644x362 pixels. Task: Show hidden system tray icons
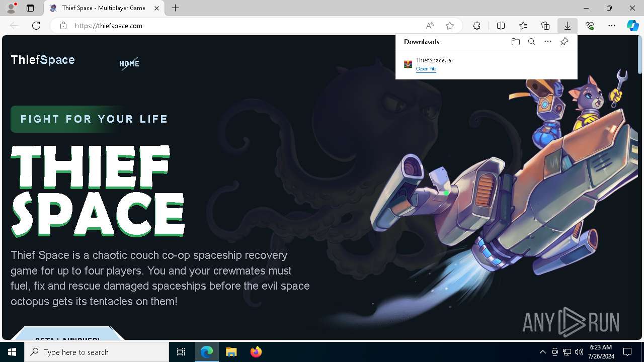(x=543, y=352)
